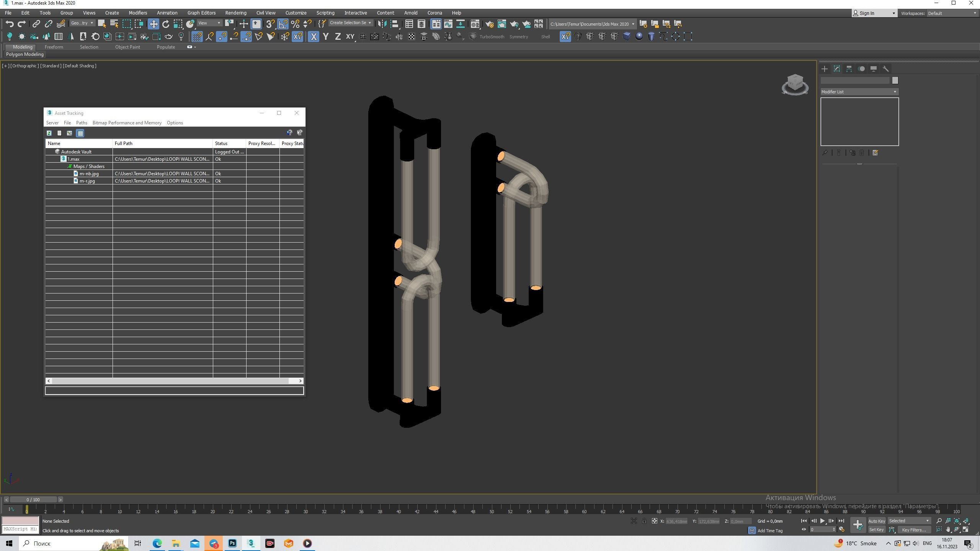The width and height of the screenshot is (980, 551).
Task: Sort by the Status column header
Action: (229, 143)
